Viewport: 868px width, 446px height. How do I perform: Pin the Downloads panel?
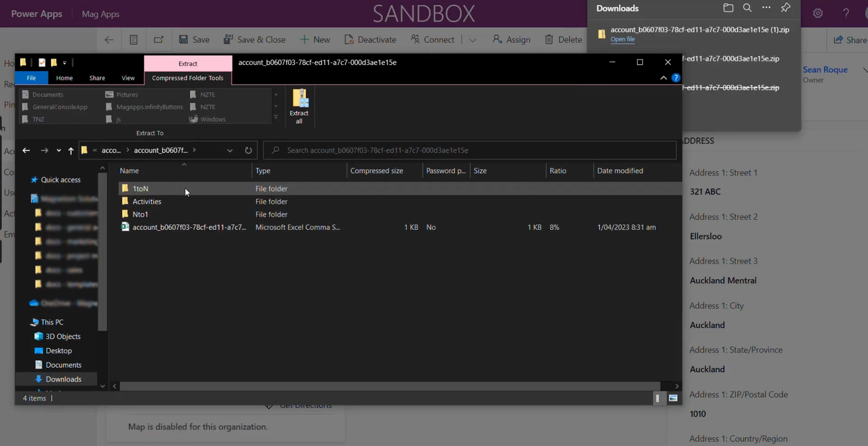[x=785, y=8]
